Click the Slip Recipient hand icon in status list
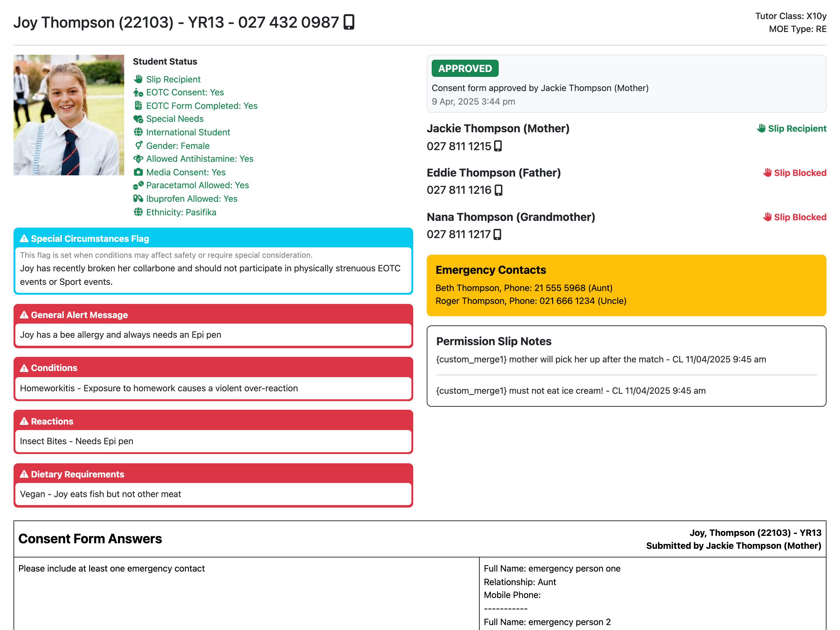The image size is (840, 630). click(138, 79)
